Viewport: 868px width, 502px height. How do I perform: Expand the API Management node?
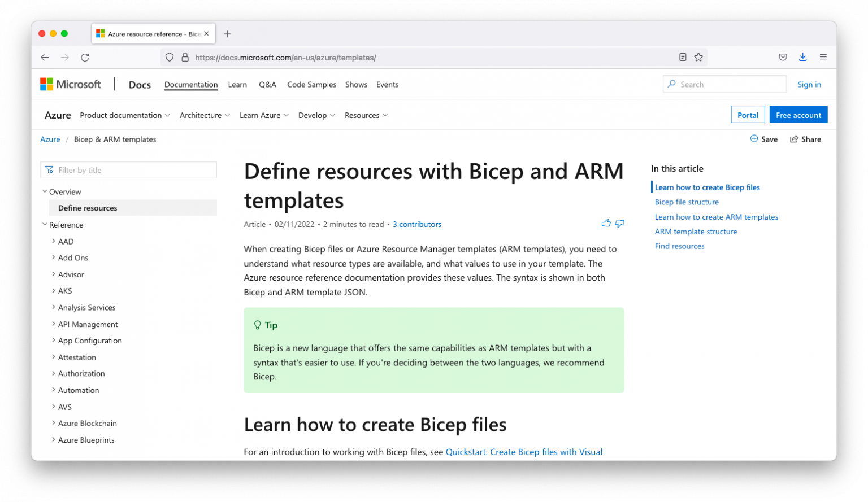[54, 324]
